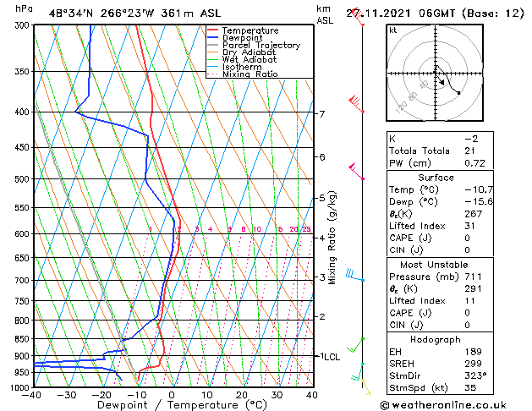Viewport: 532px width, 411px height.
Task: Click the 'StmDir' value 323°
Action: coord(475,375)
